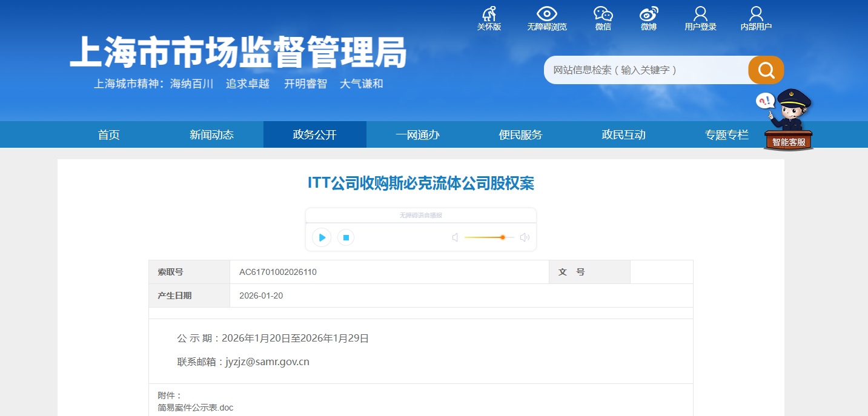Open the 专题专栏 navigation tab
This screenshot has width=868, height=416.
coord(727,134)
